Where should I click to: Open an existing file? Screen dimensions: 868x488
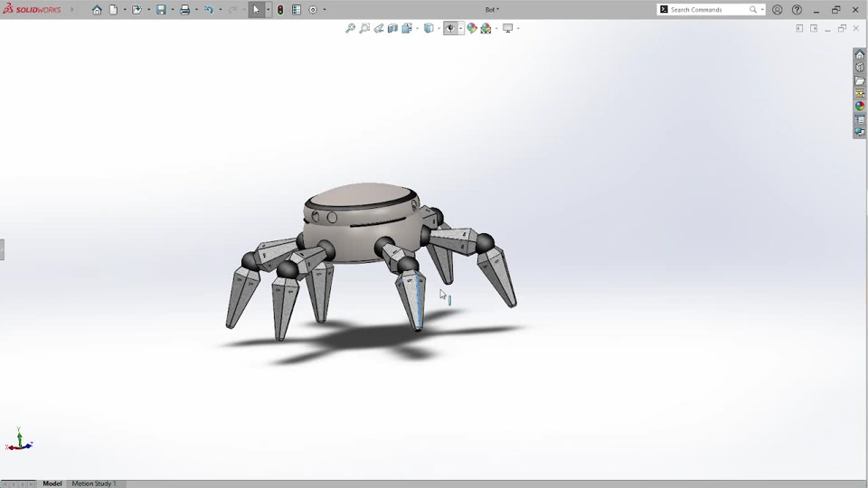(137, 10)
